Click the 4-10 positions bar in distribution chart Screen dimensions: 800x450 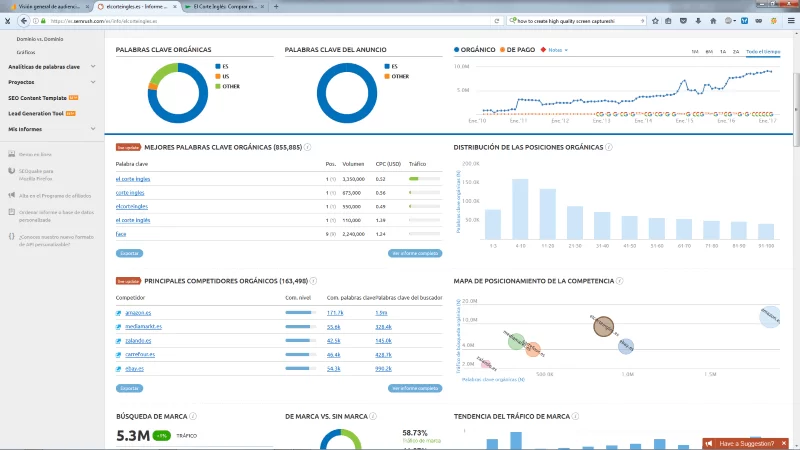520,209
